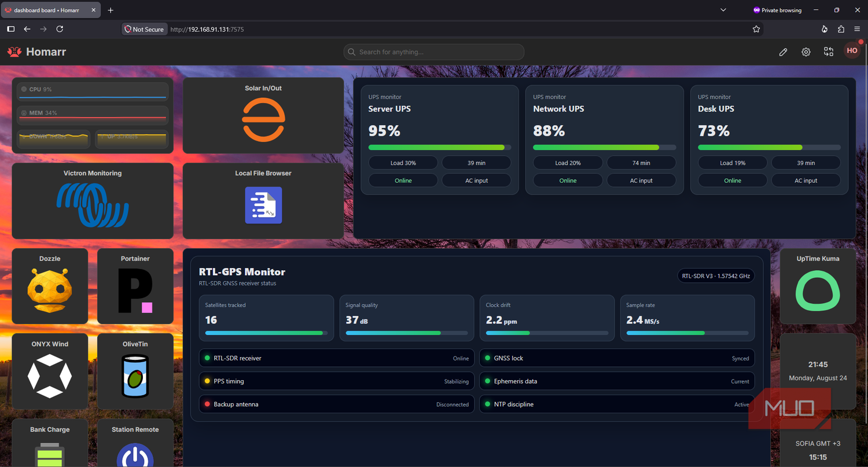The width and height of the screenshot is (868, 467).
Task: Select the dashboard board Homarr tab
Action: pos(51,10)
